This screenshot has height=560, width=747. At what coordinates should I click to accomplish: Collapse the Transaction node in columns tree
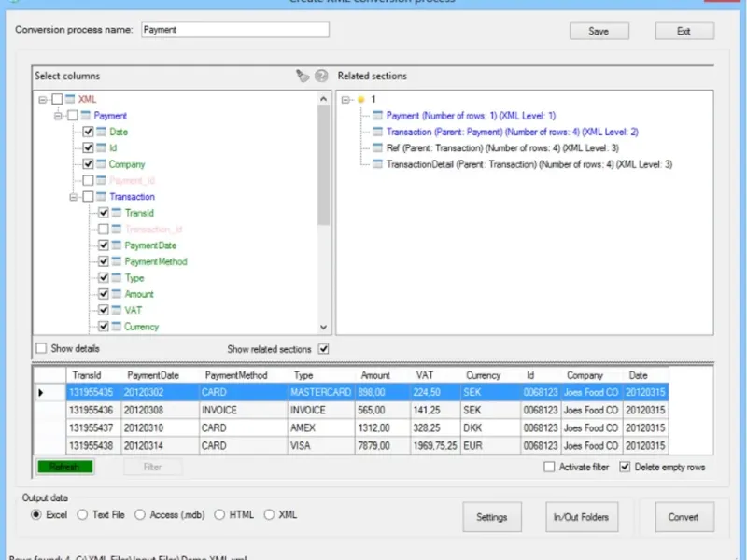pos(74,197)
